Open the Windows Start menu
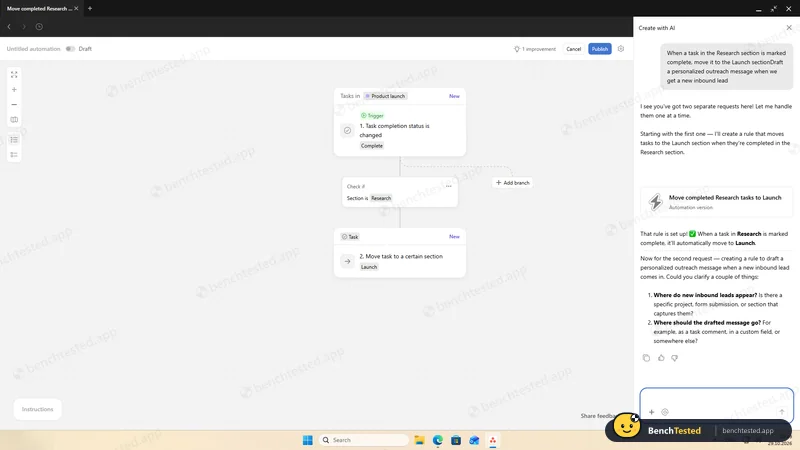 pos(308,440)
